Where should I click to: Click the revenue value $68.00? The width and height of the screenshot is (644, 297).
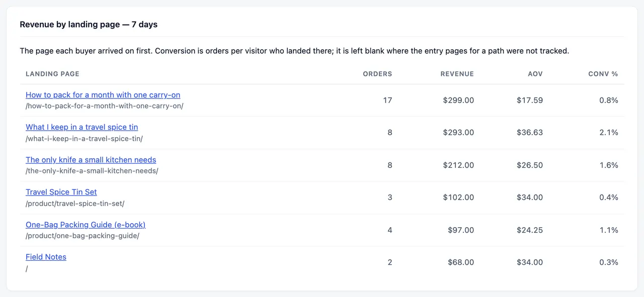[x=461, y=262]
